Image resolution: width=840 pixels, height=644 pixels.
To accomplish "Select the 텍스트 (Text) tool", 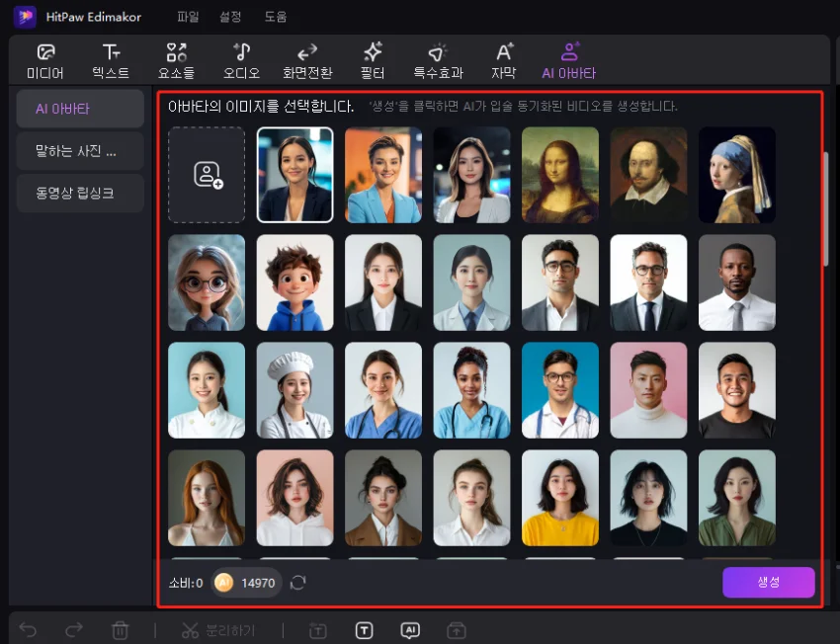I will 111,60.
